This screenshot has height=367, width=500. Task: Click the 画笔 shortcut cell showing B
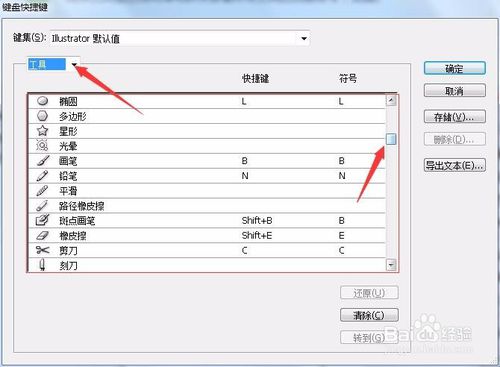pyautogui.click(x=245, y=161)
